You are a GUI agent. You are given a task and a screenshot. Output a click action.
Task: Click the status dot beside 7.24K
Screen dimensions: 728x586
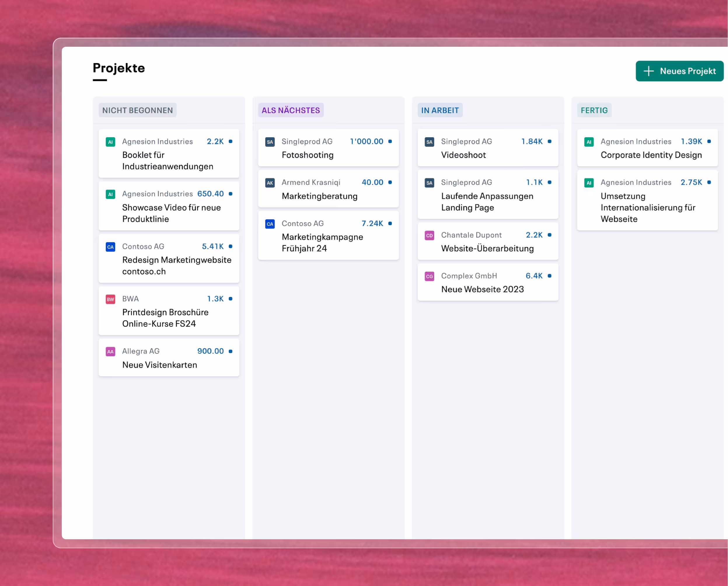point(390,223)
